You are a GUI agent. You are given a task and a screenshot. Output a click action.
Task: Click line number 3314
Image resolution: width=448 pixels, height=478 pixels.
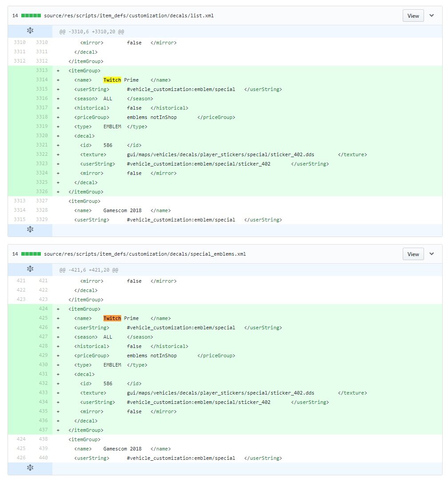coord(42,79)
